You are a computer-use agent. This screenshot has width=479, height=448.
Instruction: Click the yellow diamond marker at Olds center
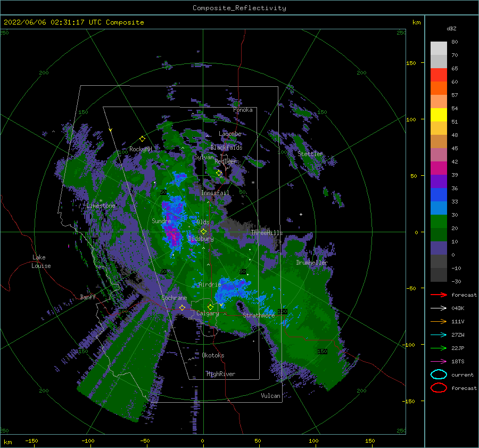[x=203, y=232]
